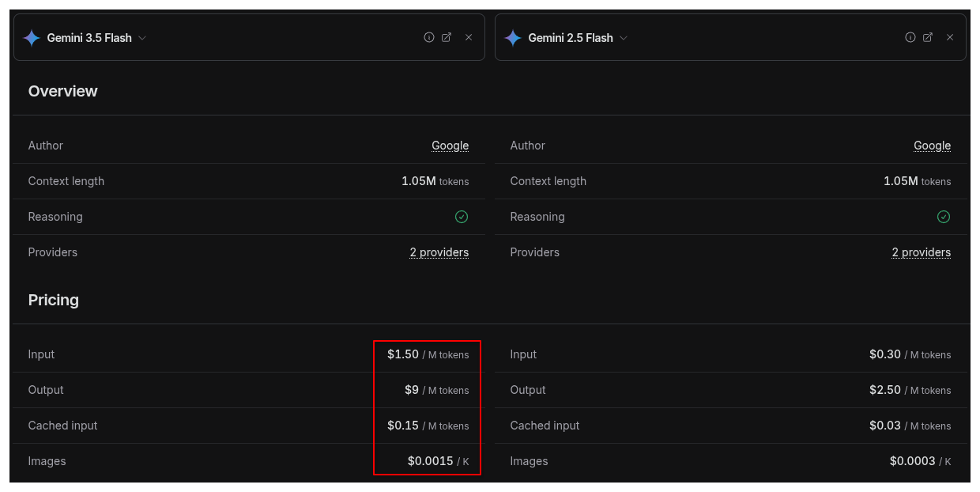The height and width of the screenshot is (492, 980).
Task: Click the Overview section heading
Action: point(63,91)
